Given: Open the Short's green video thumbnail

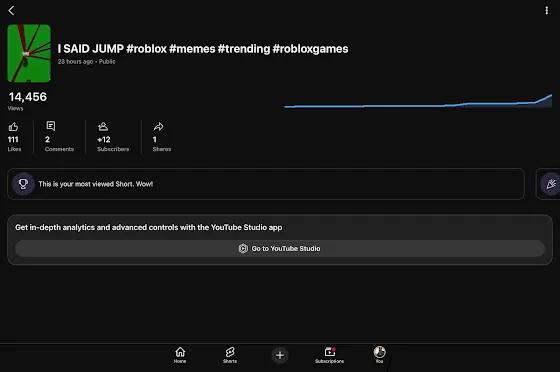Looking at the screenshot, I should (x=29, y=53).
